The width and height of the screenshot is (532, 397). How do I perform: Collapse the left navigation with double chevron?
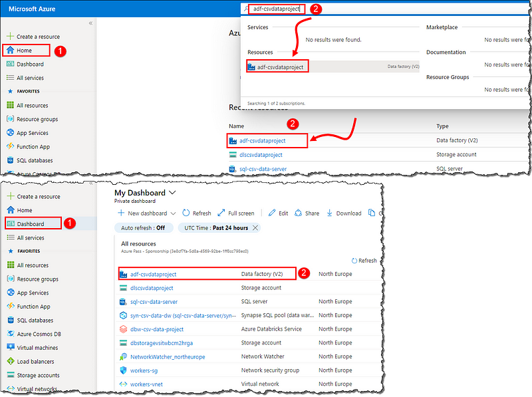(x=90, y=23)
